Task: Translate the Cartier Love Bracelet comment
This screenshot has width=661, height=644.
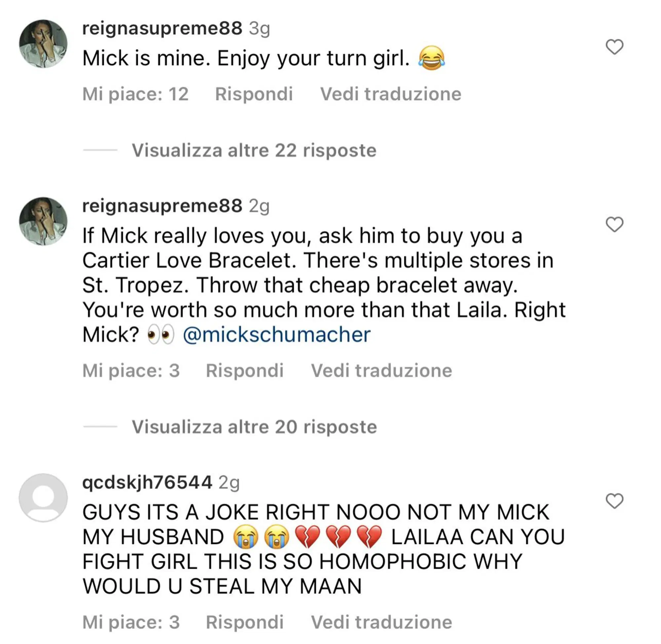Action: tap(381, 370)
